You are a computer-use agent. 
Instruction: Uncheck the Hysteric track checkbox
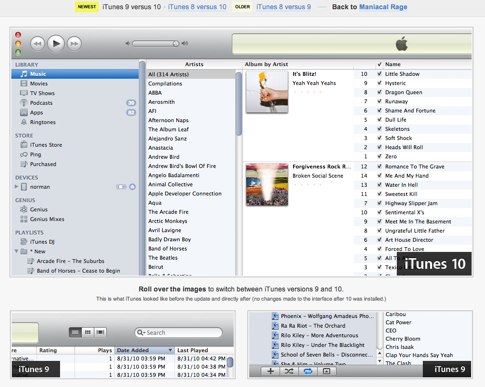tap(379, 83)
